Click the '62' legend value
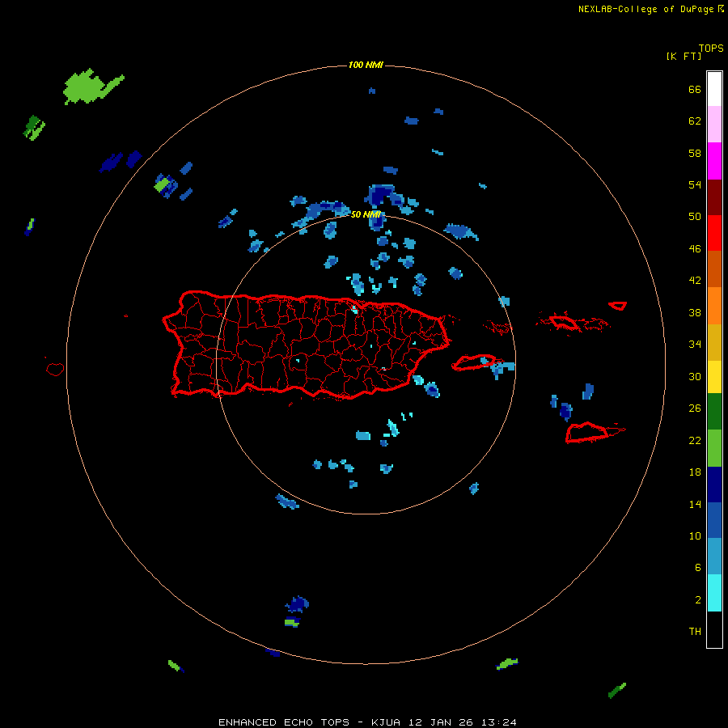This screenshot has height=728, width=728. (x=695, y=121)
